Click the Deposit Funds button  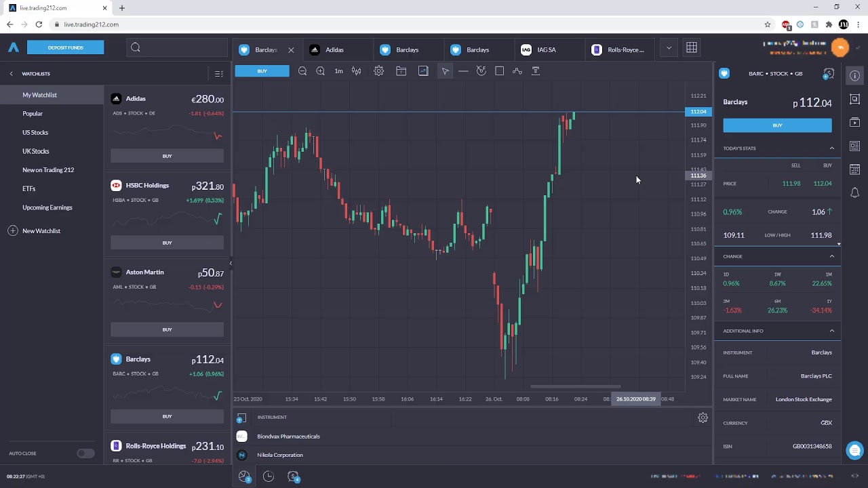click(66, 47)
